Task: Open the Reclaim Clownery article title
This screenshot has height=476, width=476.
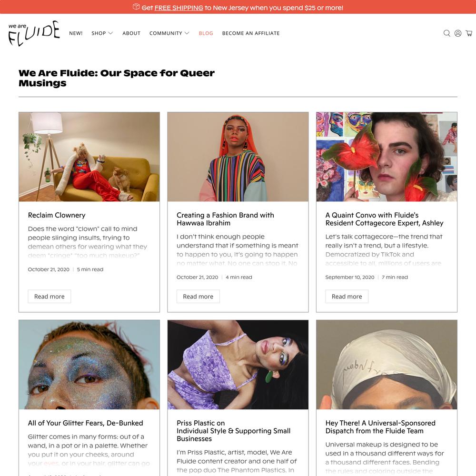Action: click(57, 215)
